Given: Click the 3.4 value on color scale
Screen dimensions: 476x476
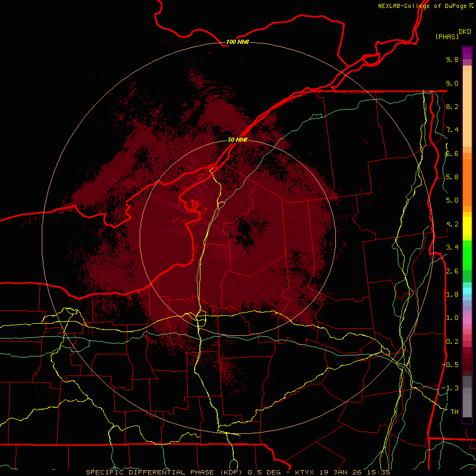Looking at the screenshot, I should click(x=452, y=248).
